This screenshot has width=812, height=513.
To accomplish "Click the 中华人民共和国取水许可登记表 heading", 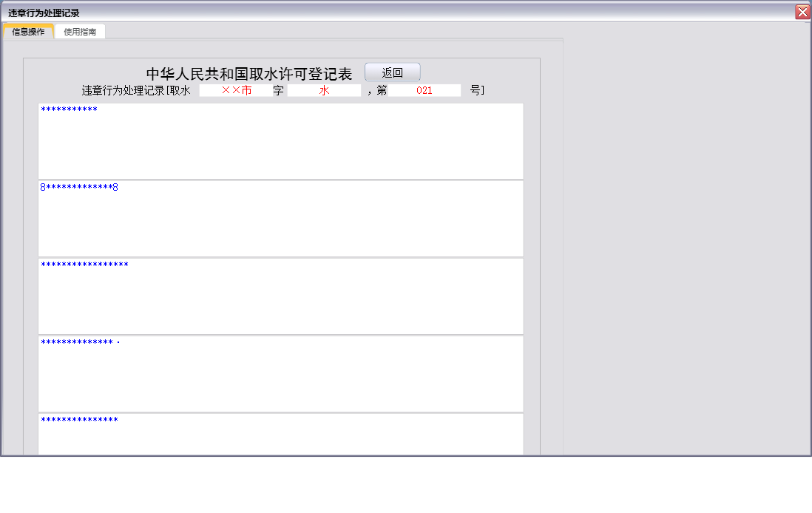I will [x=249, y=74].
